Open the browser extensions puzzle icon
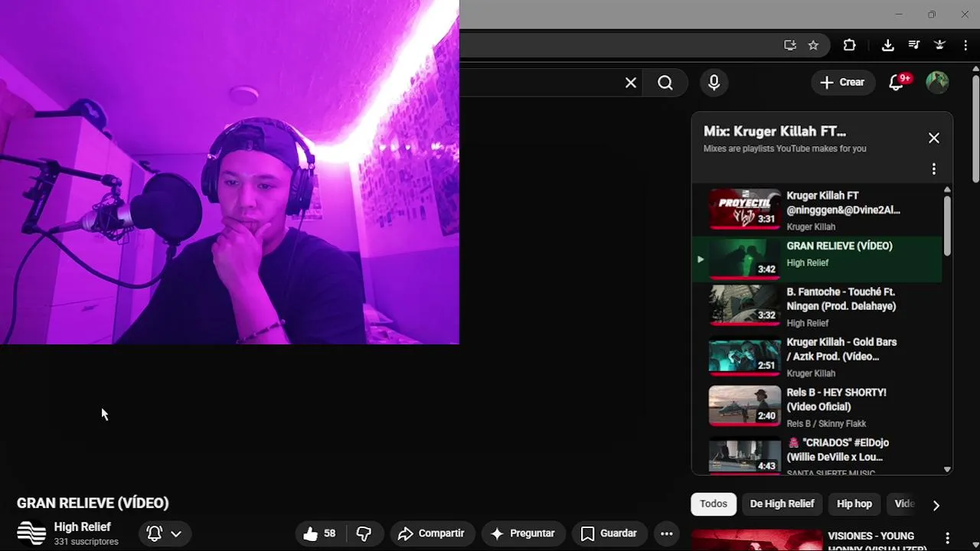980x551 pixels. pos(850,45)
